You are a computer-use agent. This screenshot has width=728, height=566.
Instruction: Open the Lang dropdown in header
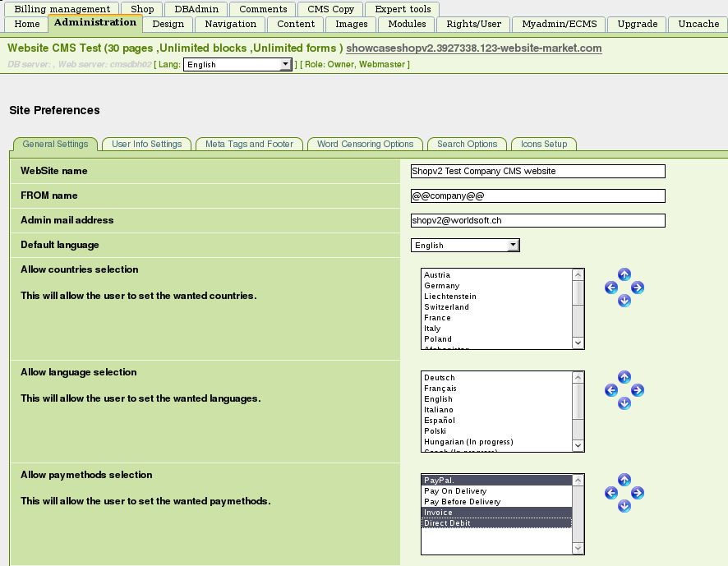[x=237, y=64]
